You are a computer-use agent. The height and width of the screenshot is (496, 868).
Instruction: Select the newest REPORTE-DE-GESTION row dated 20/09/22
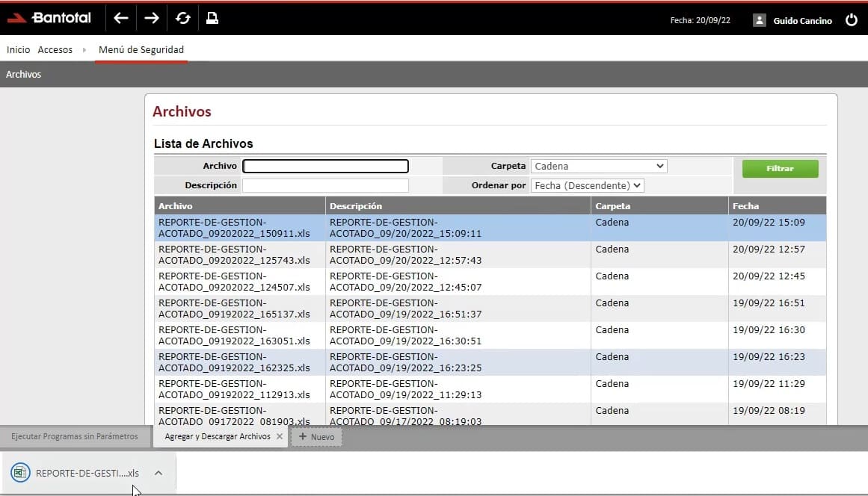374,226
